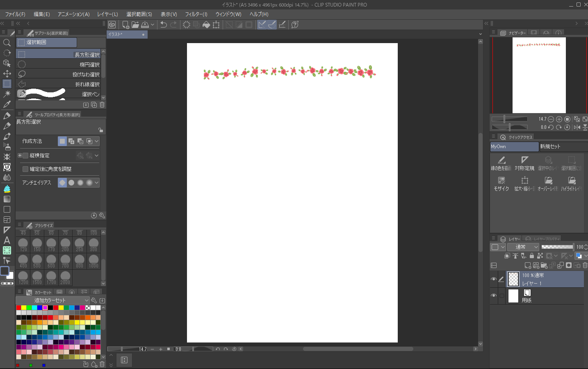Click the 新規セット quick access button
Image resolution: width=588 pixels, height=369 pixels.
562,147
